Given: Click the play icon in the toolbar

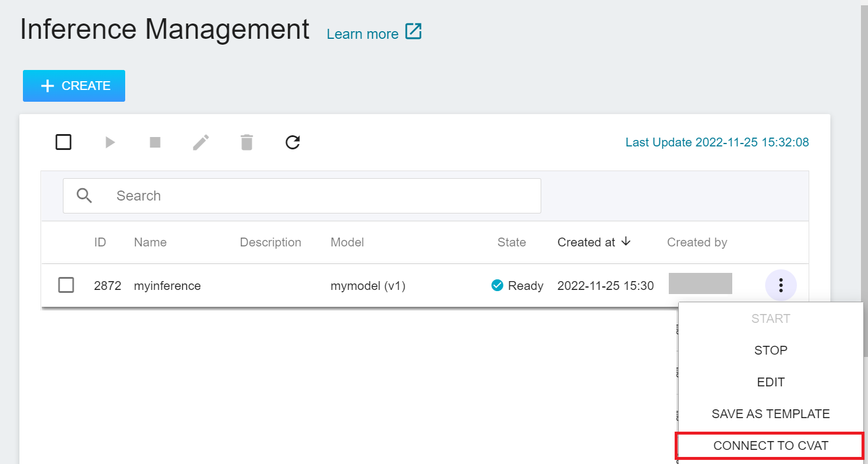Looking at the screenshot, I should [x=110, y=142].
